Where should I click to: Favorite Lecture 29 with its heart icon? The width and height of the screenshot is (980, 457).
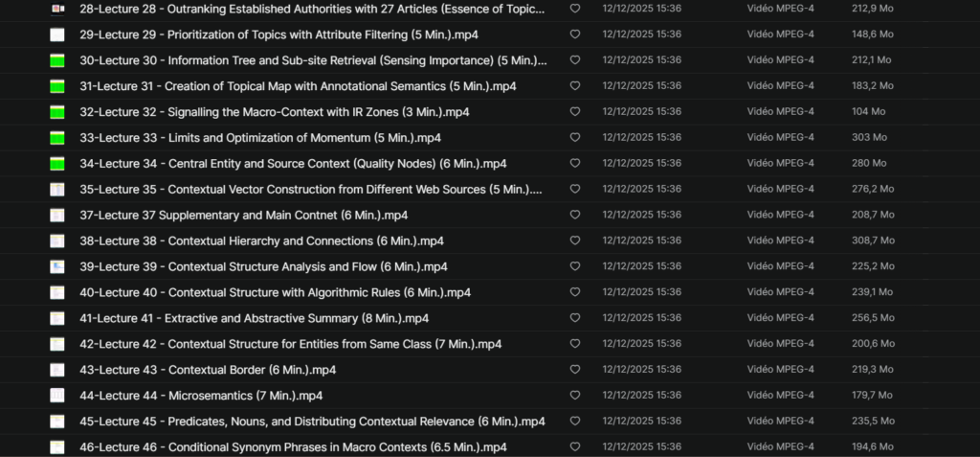tap(575, 34)
